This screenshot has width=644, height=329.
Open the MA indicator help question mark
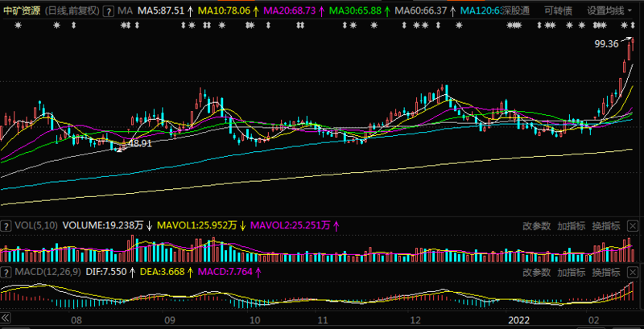pos(108,11)
